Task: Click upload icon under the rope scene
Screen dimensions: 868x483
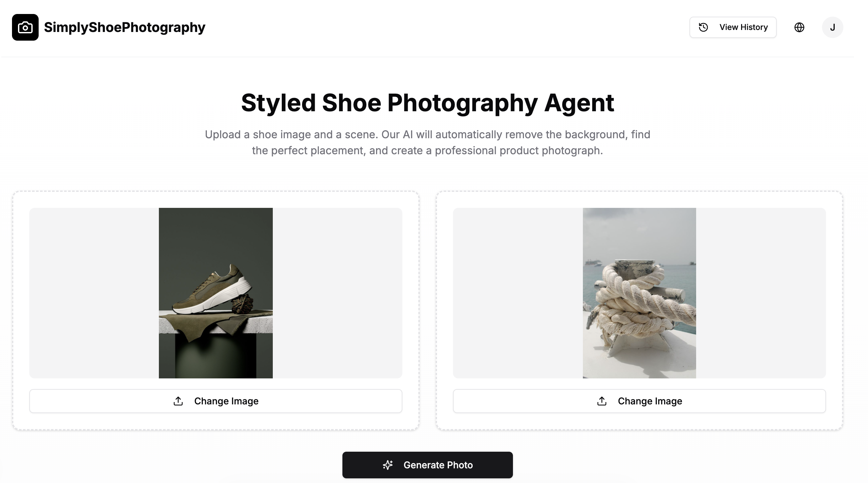Action: 602,401
